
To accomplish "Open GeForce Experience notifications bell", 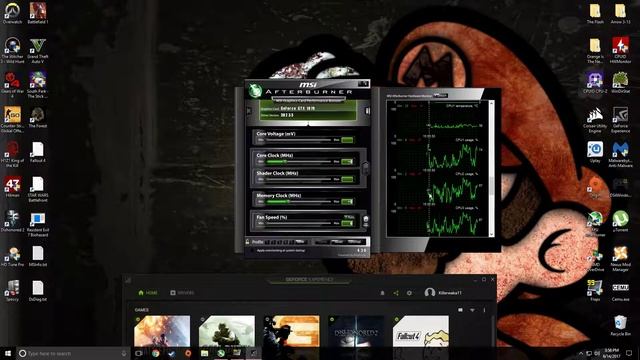I will point(382,293).
